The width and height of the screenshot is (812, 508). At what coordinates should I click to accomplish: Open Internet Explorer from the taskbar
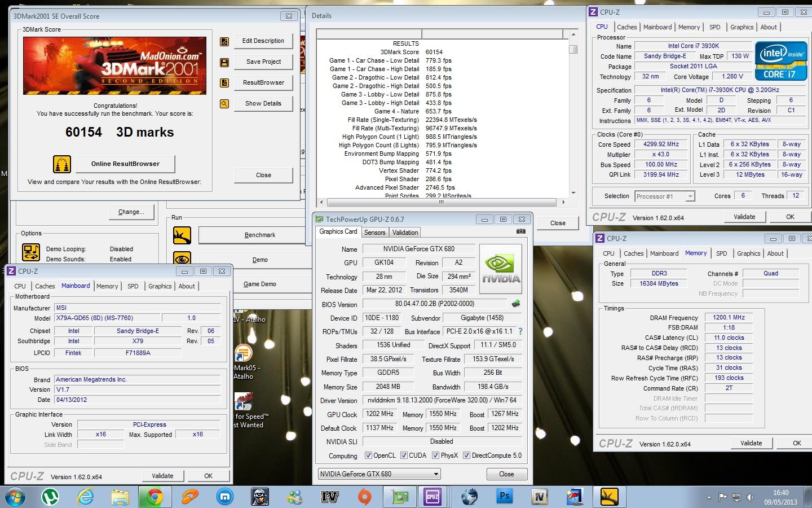(x=86, y=497)
